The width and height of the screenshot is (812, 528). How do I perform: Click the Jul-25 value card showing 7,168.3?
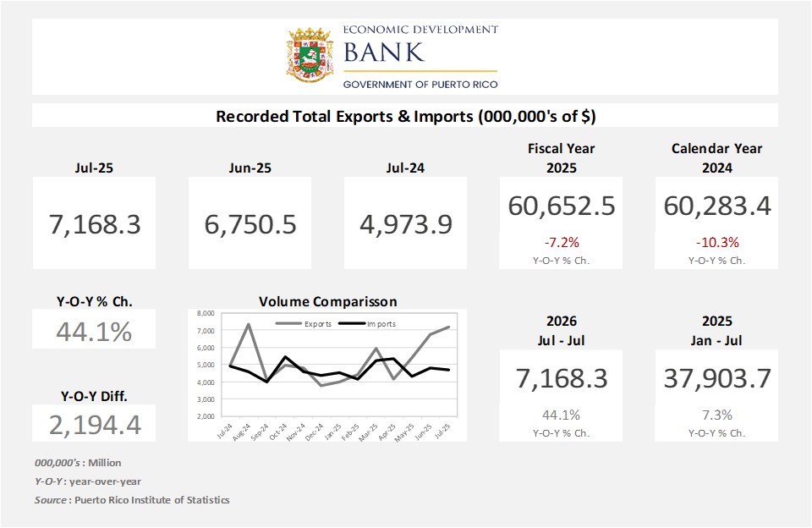pos(95,224)
